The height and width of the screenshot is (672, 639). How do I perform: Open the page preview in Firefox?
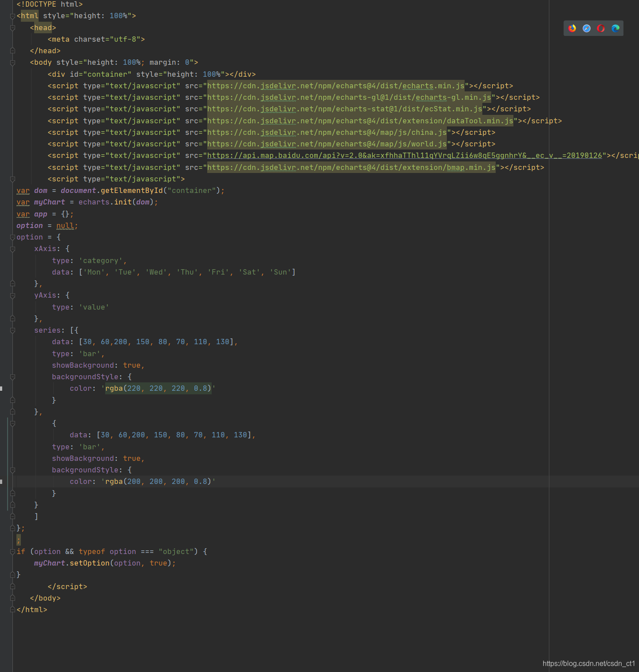(572, 28)
